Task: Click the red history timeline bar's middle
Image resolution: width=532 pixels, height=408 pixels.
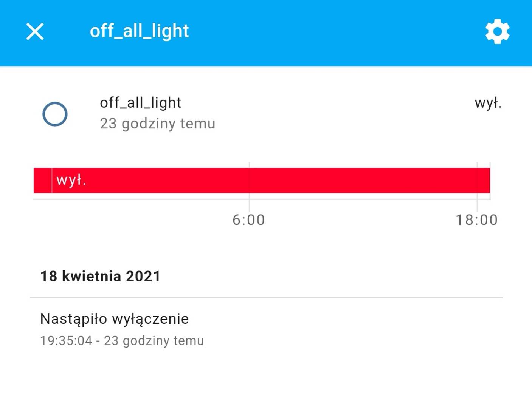Action: click(x=262, y=181)
